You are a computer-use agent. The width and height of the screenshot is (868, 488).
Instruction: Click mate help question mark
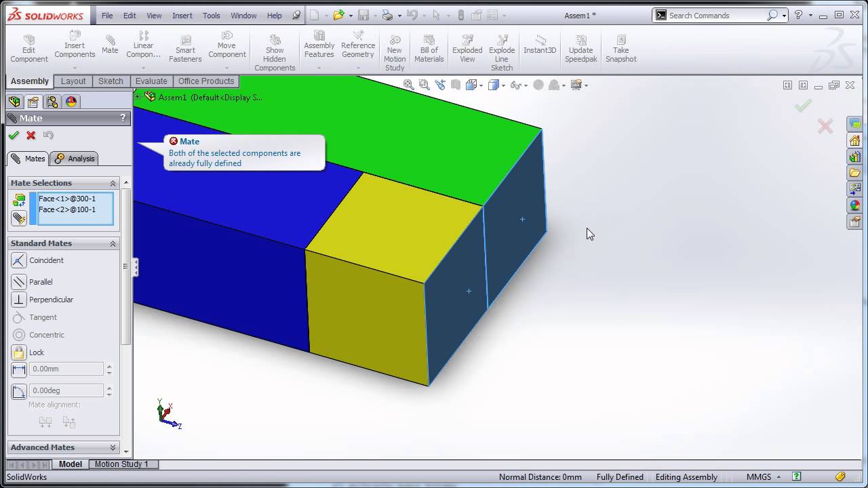[123, 117]
